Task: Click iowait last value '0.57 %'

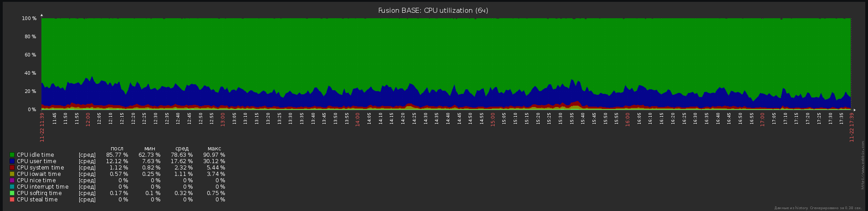Action: 119,174
